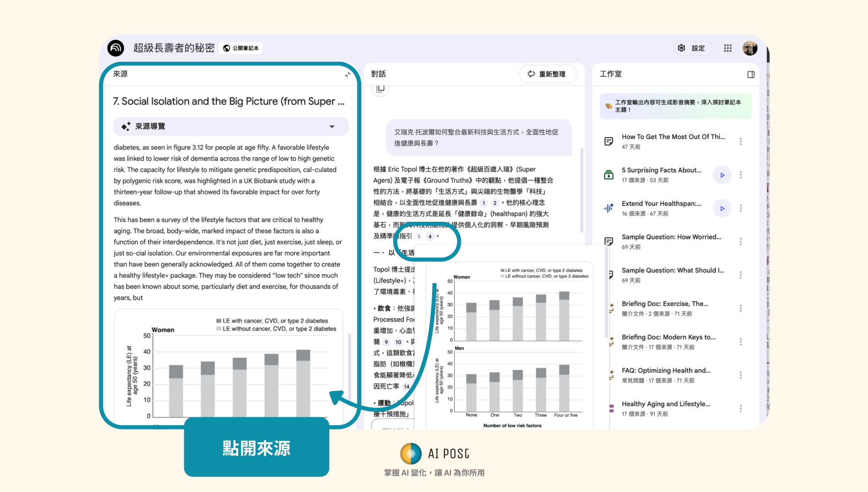Open more options for Briefing Doc: Exercise
868x492 pixels.
coord(740,309)
